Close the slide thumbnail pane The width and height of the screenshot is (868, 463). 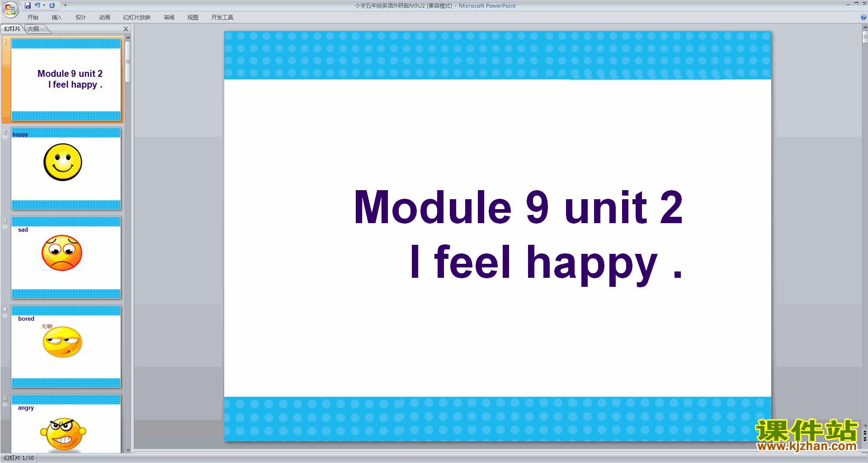[x=126, y=29]
